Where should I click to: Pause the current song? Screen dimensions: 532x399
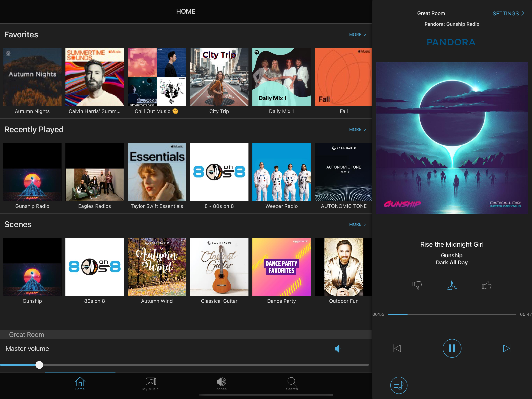(452, 348)
